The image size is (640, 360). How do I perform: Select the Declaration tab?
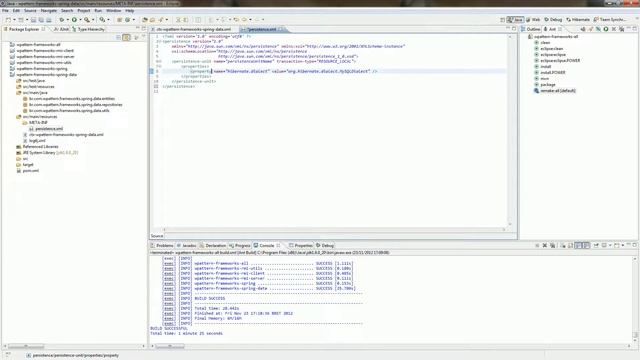click(x=213, y=246)
